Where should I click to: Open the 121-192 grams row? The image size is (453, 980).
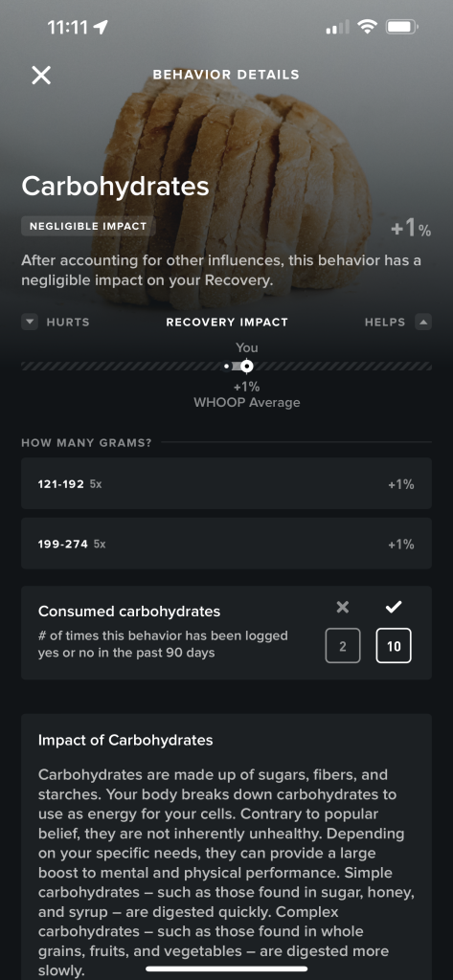coord(226,483)
